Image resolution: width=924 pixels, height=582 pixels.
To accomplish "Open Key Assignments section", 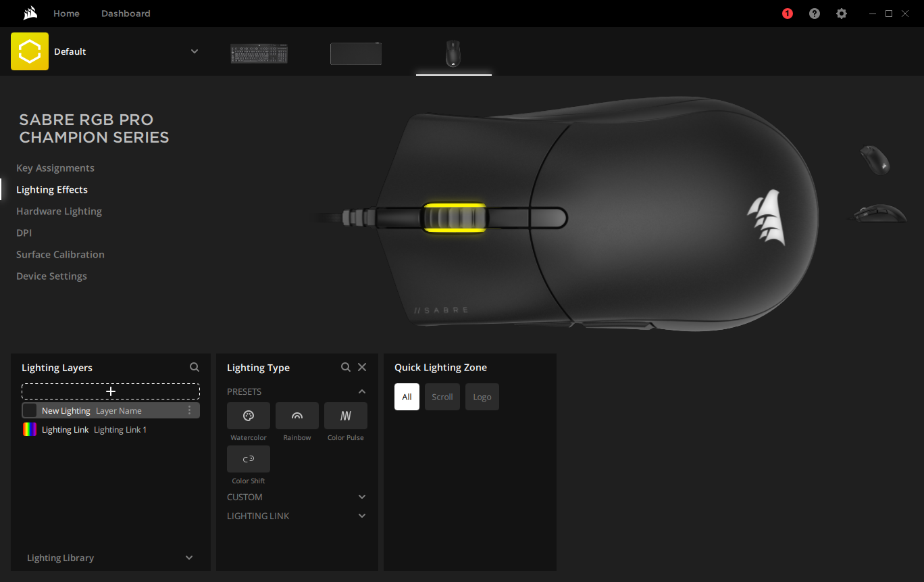I will (x=55, y=168).
